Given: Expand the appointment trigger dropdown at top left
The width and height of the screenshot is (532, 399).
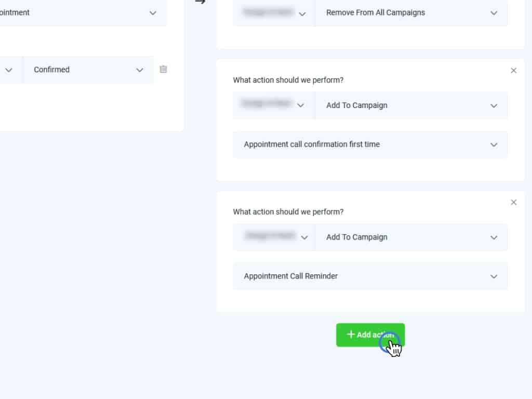Looking at the screenshot, I should (83, 13).
